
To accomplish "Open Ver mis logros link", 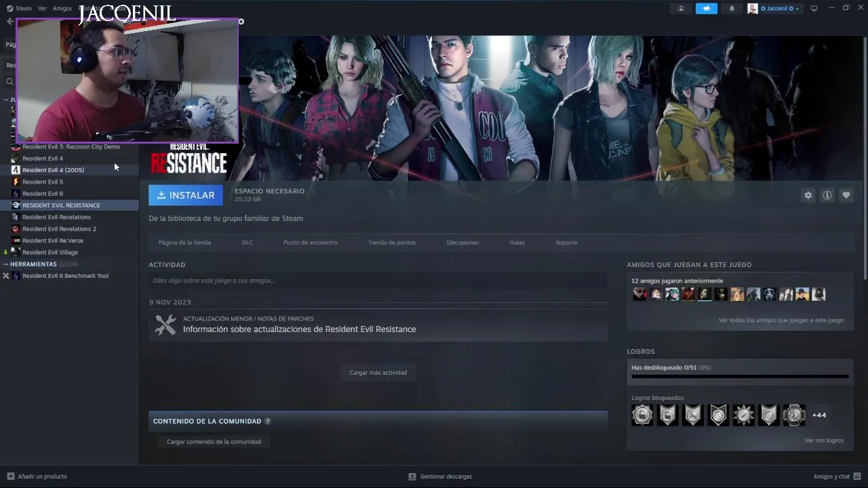I will (x=824, y=441).
